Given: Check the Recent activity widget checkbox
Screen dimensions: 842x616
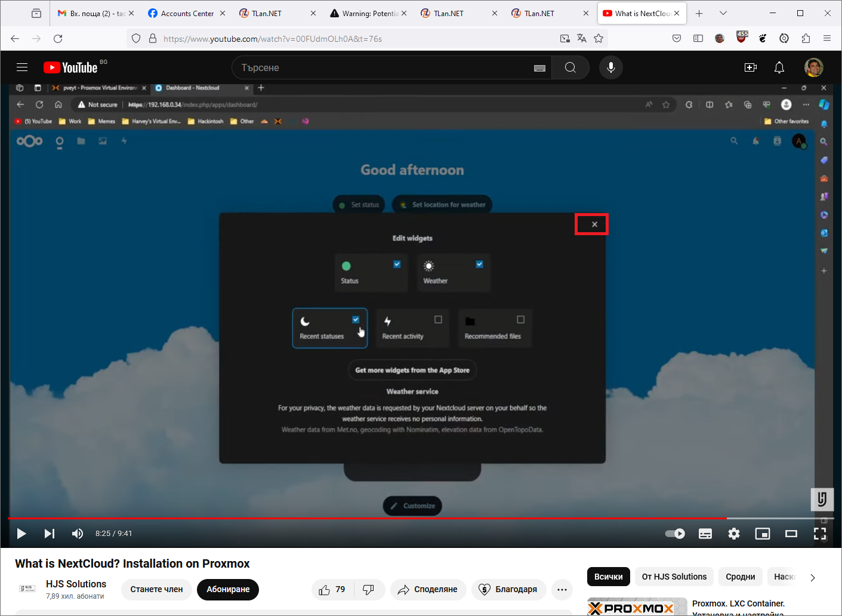Looking at the screenshot, I should (x=438, y=319).
